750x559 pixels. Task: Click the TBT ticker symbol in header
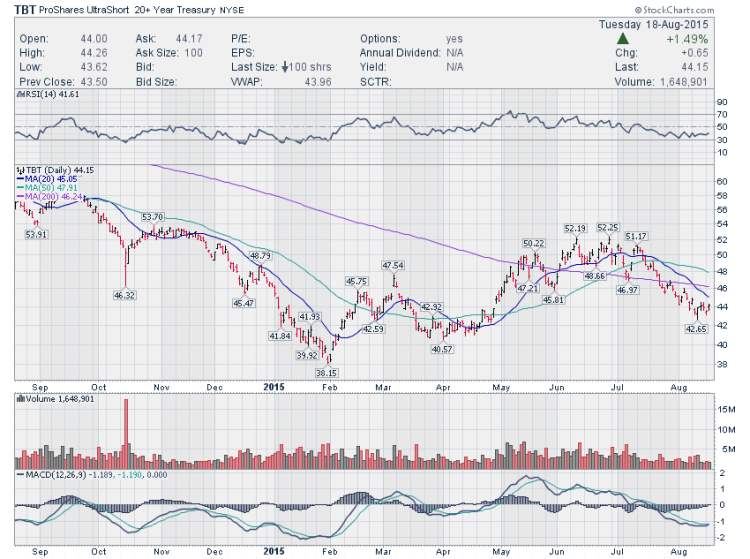[24, 10]
